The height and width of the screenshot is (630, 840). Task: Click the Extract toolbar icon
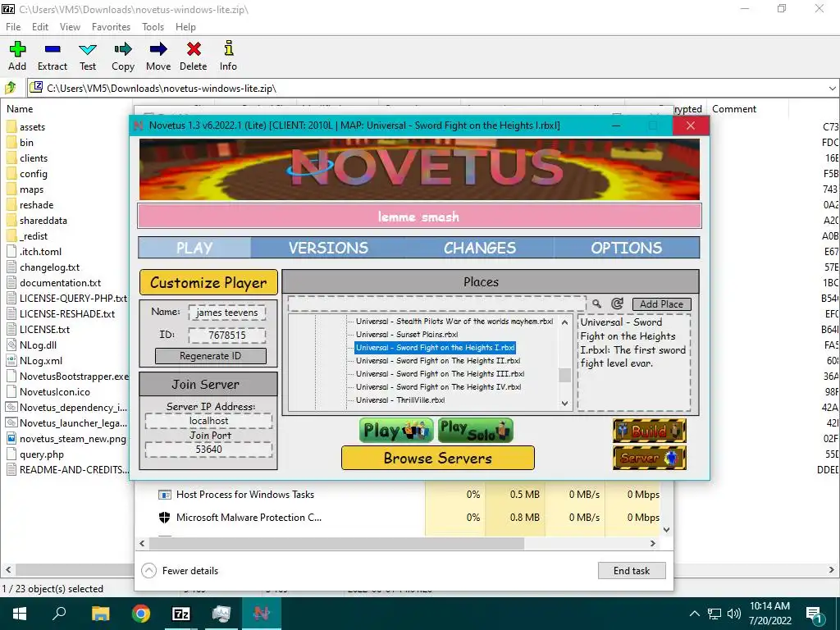point(52,57)
